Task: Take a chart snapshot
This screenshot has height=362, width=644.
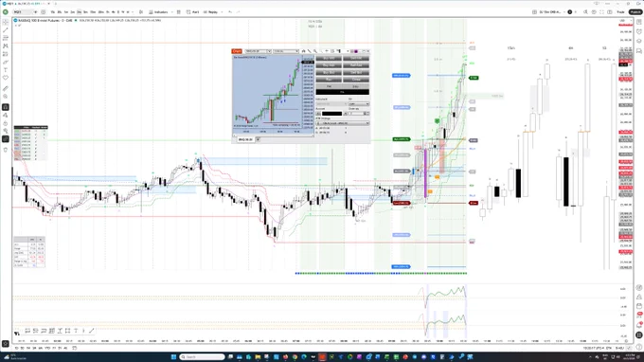Action: [610, 12]
